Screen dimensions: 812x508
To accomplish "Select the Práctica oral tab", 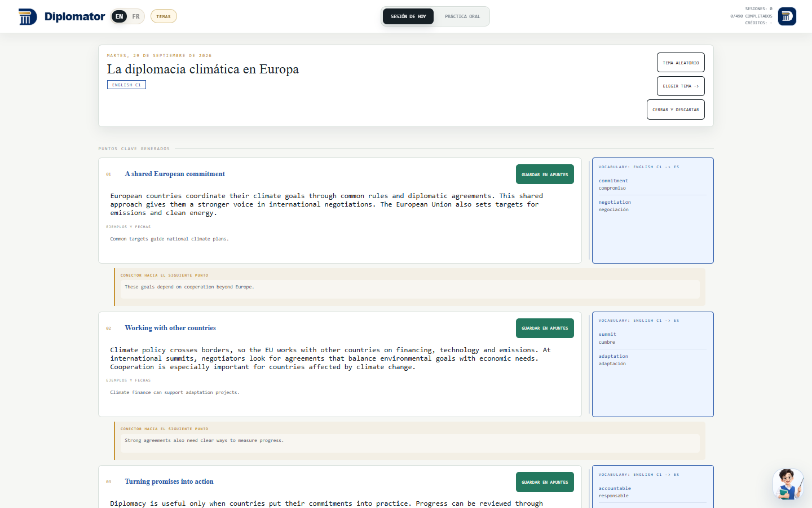I will [x=462, y=16].
